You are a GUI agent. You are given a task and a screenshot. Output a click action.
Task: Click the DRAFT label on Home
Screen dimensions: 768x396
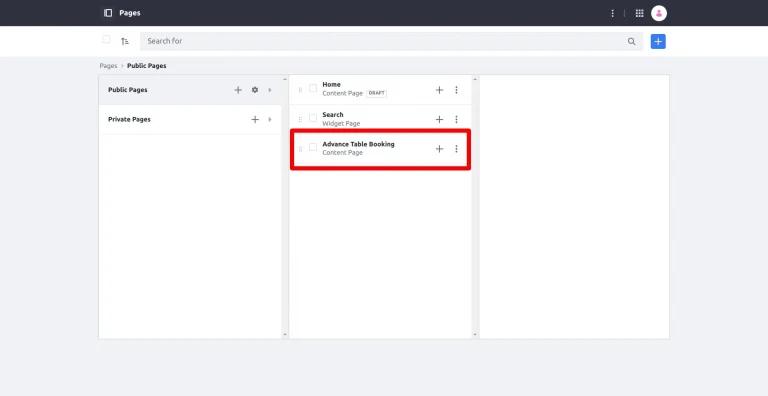pos(376,94)
